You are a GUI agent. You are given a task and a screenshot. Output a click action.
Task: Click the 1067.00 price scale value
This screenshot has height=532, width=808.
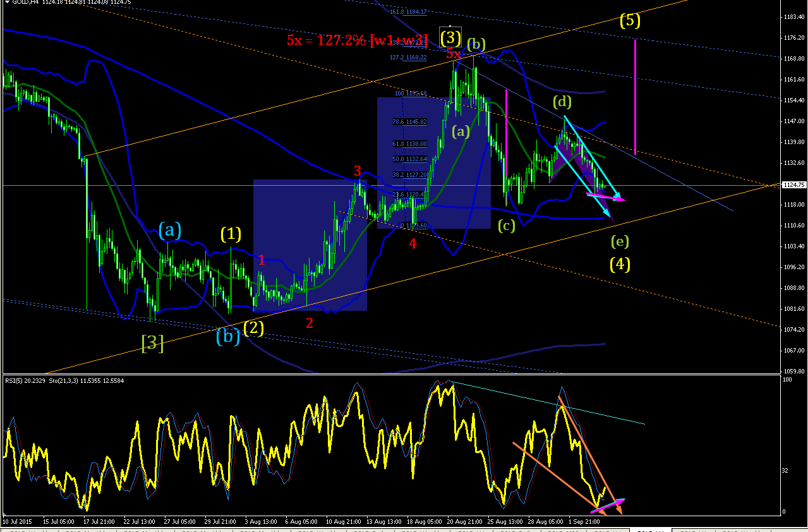[793, 351]
